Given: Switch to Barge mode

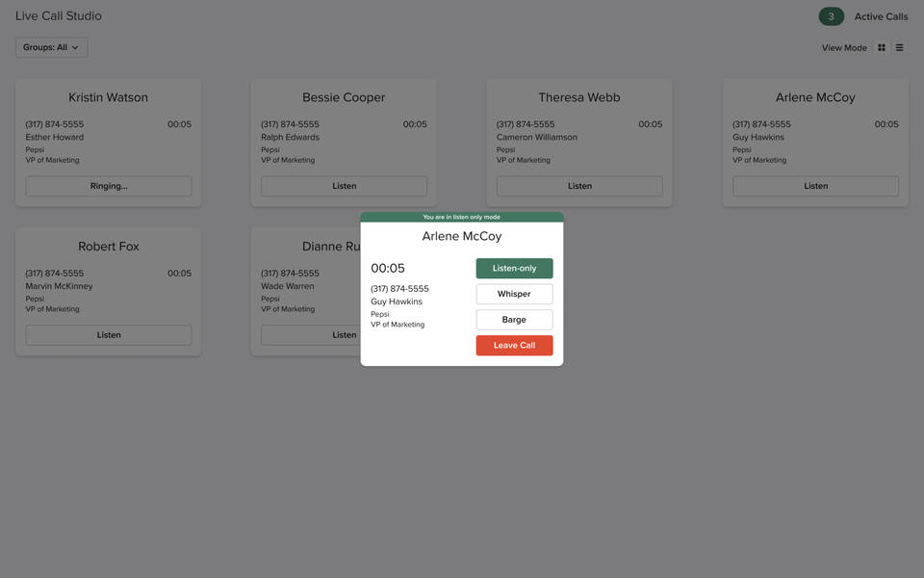Looking at the screenshot, I should (514, 320).
